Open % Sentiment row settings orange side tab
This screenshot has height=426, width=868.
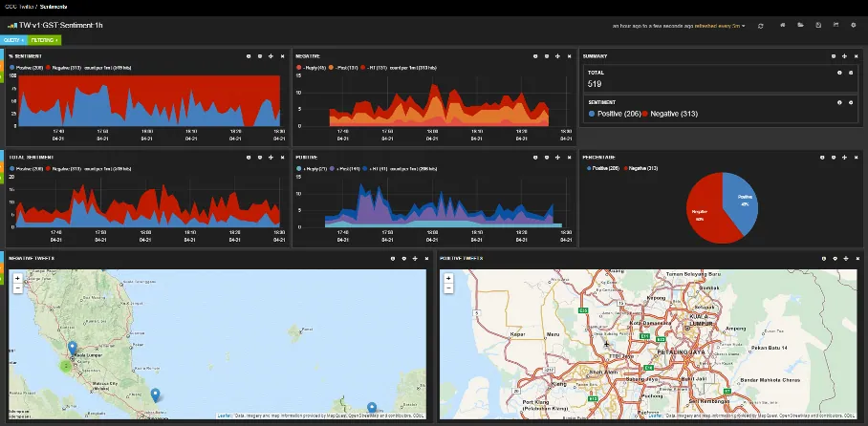pyautogui.click(x=2, y=65)
